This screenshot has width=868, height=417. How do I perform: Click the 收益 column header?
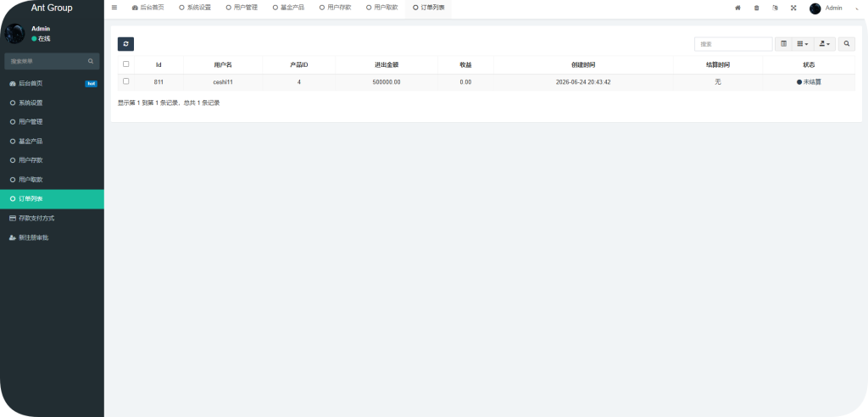click(465, 64)
